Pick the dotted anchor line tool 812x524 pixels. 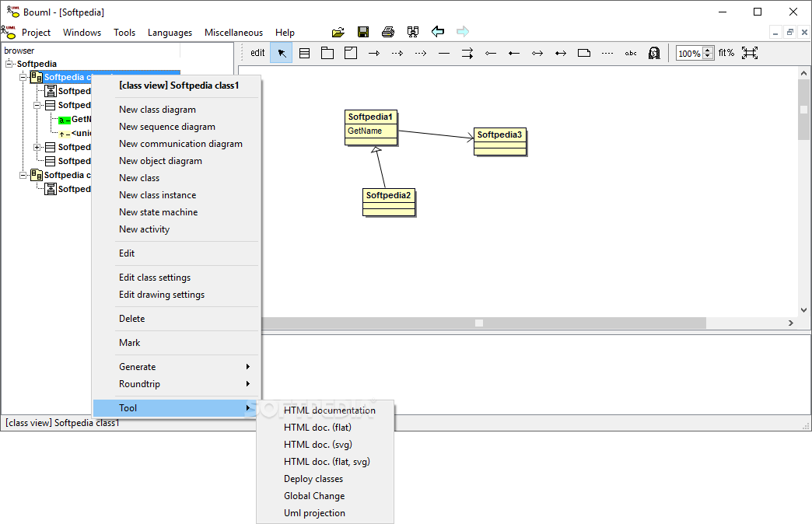(607, 54)
